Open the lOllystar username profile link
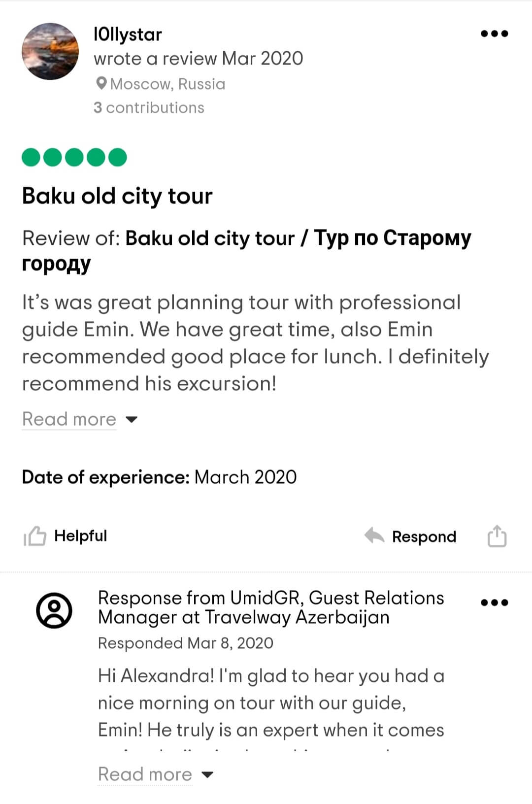This screenshot has height=804, width=532. tap(128, 34)
